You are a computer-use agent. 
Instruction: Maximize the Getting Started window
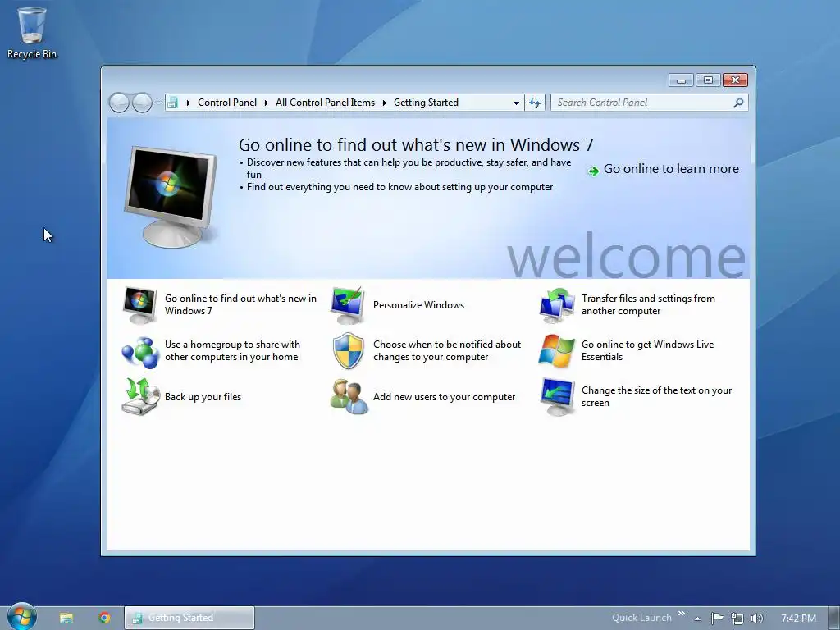click(x=708, y=80)
